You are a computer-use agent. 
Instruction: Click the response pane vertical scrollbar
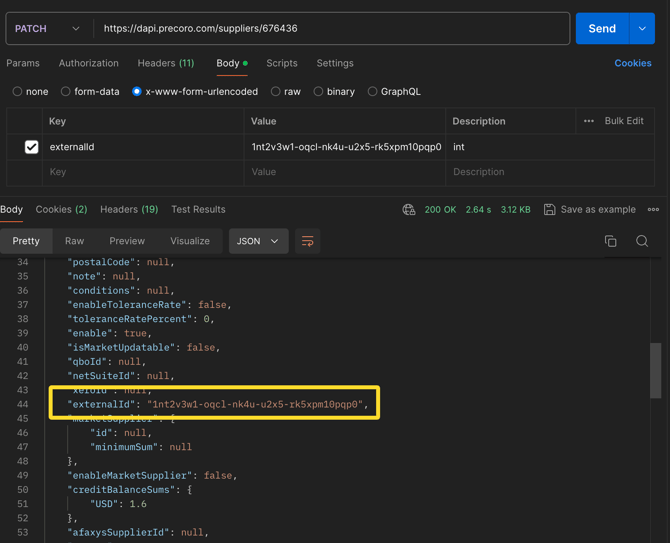pos(656,370)
